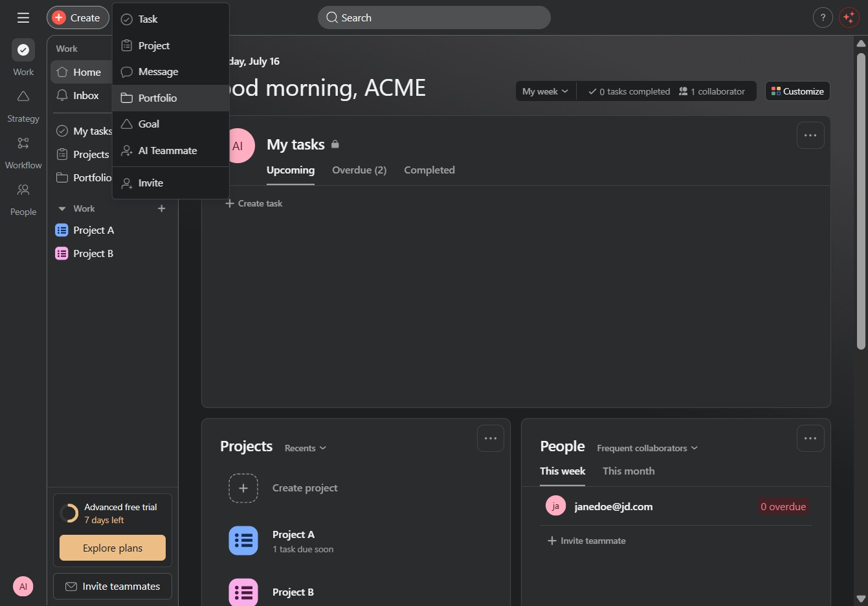Open People widget more options
Screen dimensions: 868x606
coord(810,438)
